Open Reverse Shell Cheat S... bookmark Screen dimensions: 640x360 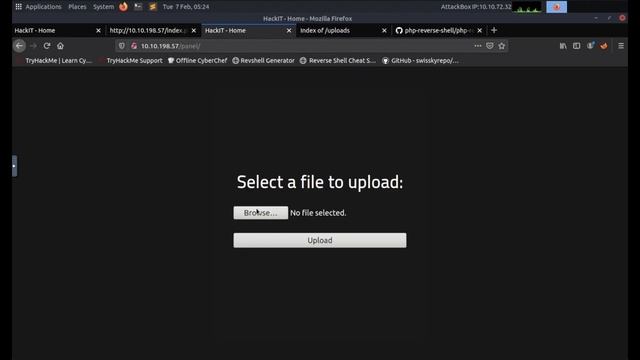(338, 60)
